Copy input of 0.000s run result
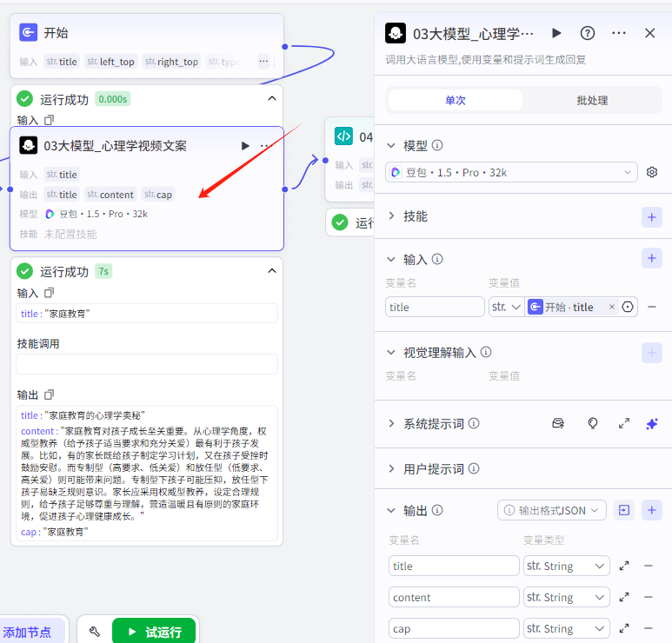672x643 pixels. coord(50,120)
